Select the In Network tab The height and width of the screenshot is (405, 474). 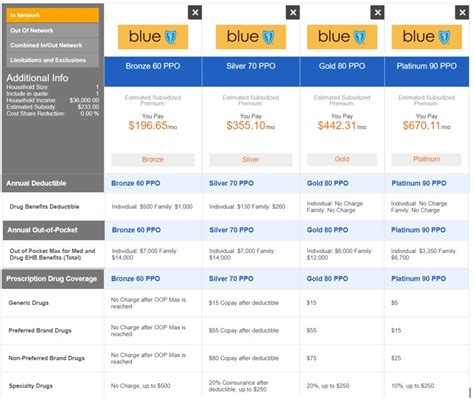53,15
